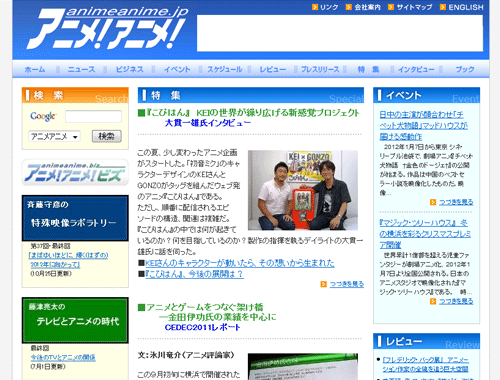Open the 会社案内 page
The height and width of the screenshot is (380, 500).
[x=367, y=7]
